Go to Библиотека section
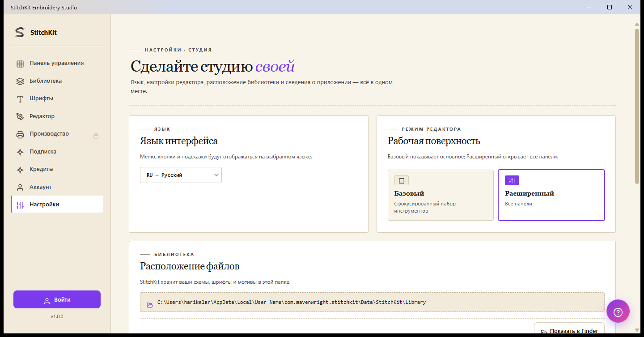 [57, 81]
